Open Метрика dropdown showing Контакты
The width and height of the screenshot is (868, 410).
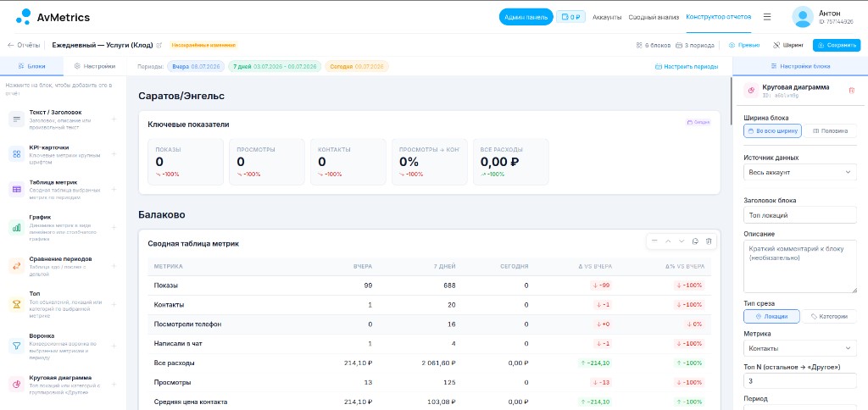(800, 348)
